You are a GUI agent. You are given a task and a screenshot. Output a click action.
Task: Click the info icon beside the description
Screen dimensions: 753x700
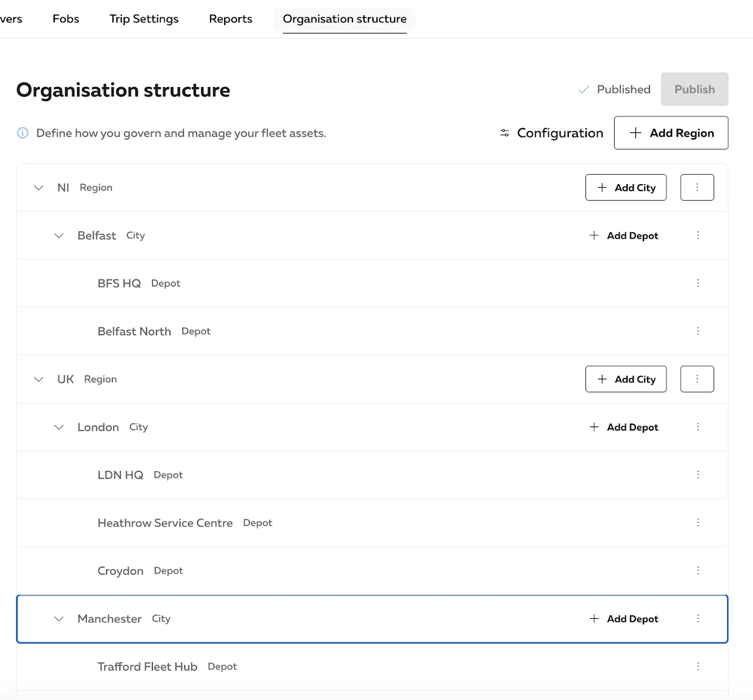22,133
